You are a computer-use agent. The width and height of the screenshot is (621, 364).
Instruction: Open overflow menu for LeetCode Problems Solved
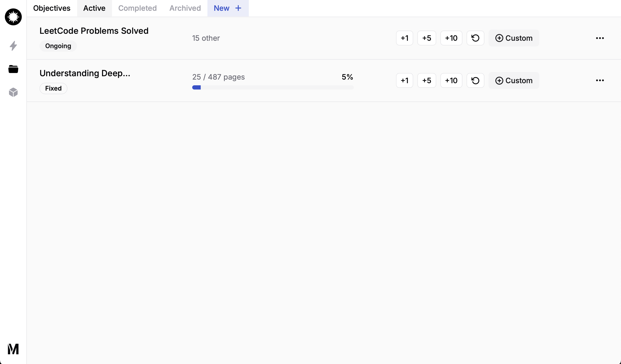click(x=600, y=38)
